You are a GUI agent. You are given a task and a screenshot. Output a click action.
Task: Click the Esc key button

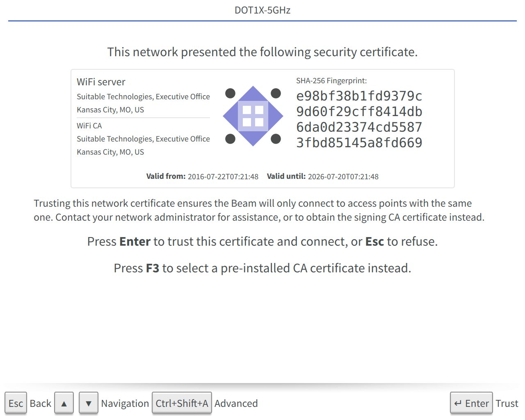tap(16, 403)
